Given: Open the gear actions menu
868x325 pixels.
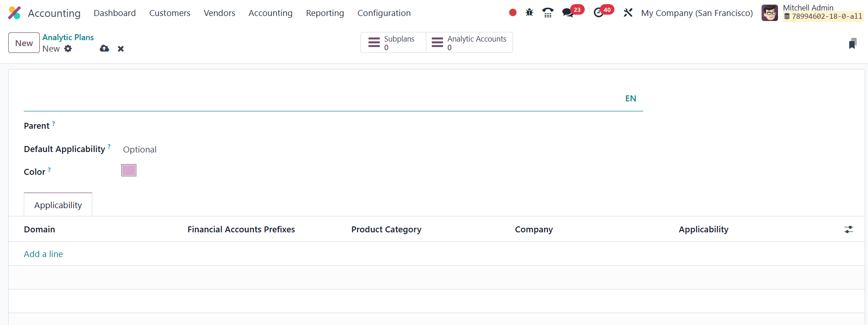Looking at the screenshot, I should coord(68,48).
